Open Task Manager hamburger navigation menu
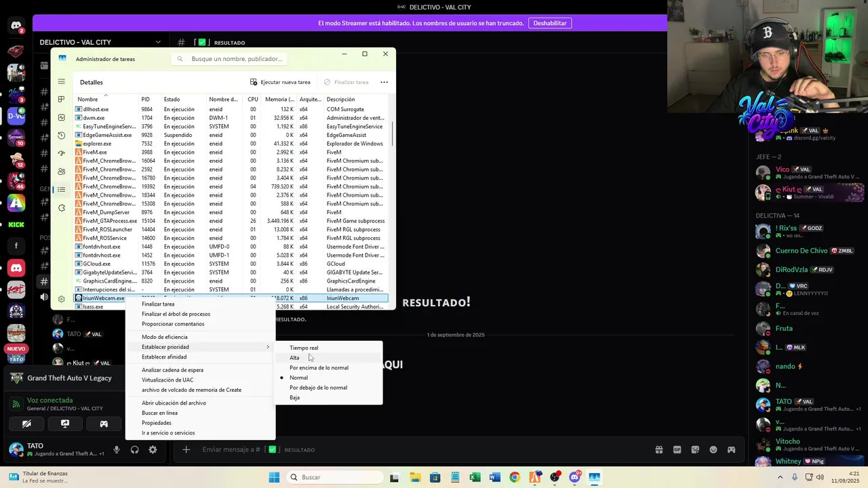This screenshot has height=488, width=868. click(61, 82)
